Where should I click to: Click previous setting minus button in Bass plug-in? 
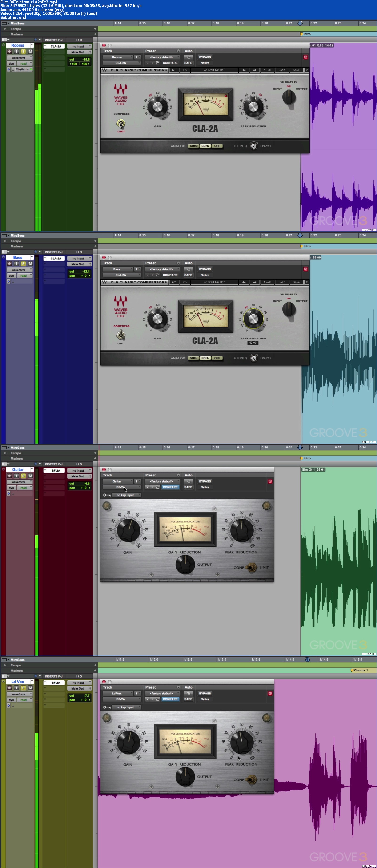147,275
